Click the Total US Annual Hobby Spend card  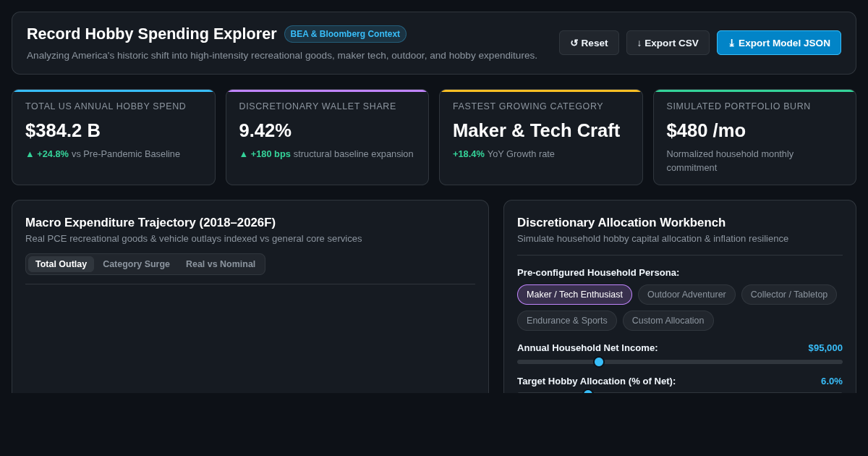tap(114, 138)
